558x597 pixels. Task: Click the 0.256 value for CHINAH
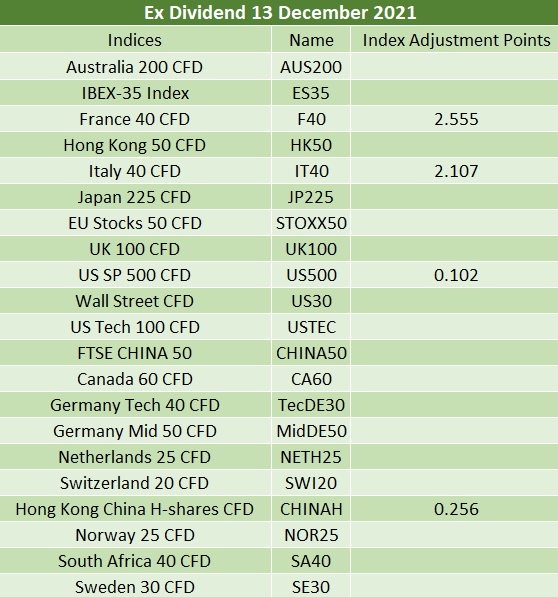[x=456, y=509]
